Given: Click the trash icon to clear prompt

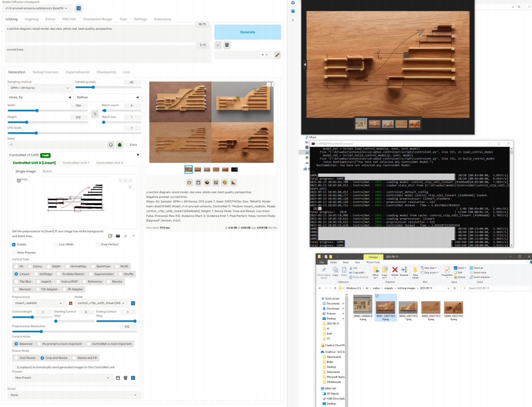Looking at the screenshot, I should click(227, 45).
